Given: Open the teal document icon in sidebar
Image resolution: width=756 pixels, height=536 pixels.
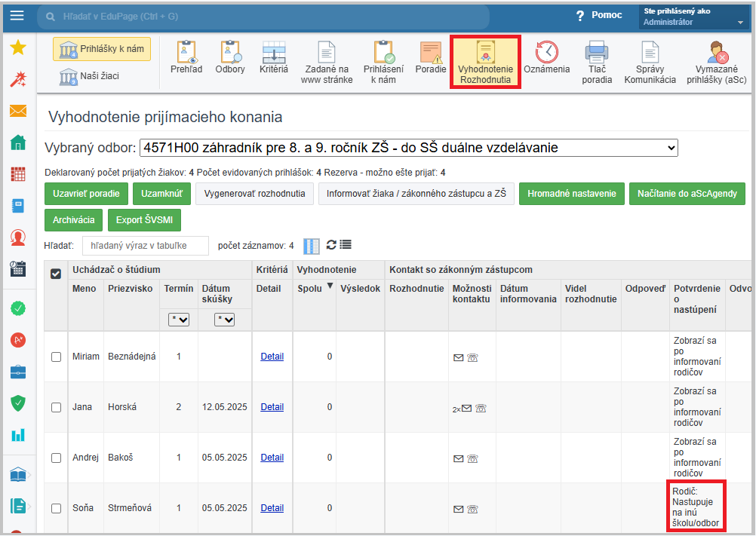Looking at the screenshot, I should pyautogui.click(x=18, y=506).
